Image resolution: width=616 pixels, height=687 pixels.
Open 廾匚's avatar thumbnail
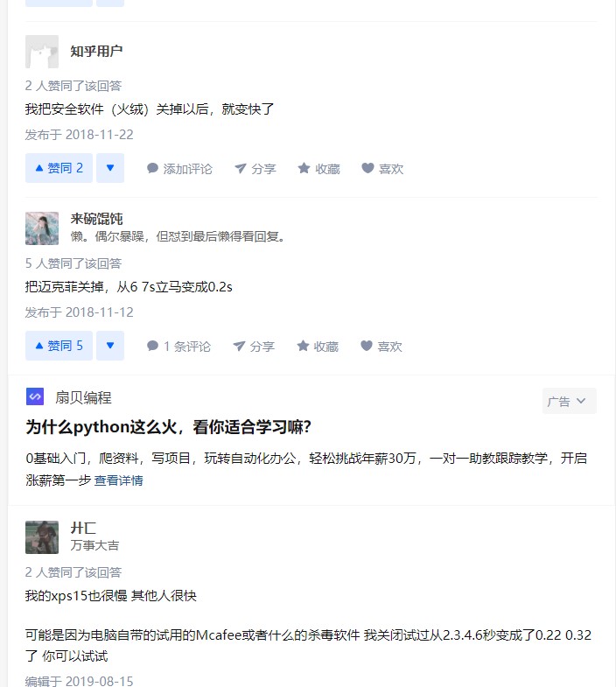42,537
